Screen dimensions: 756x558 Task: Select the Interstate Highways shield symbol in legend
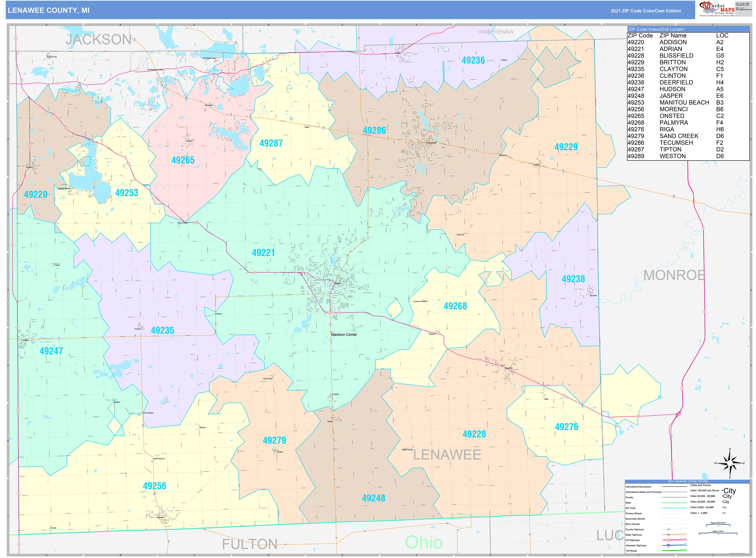coord(668,546)
